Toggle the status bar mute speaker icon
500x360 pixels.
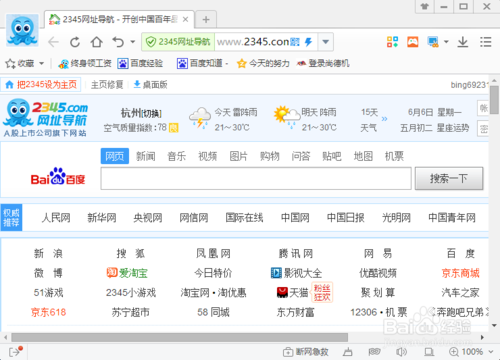pyautogui.click(x=401, y=352)
